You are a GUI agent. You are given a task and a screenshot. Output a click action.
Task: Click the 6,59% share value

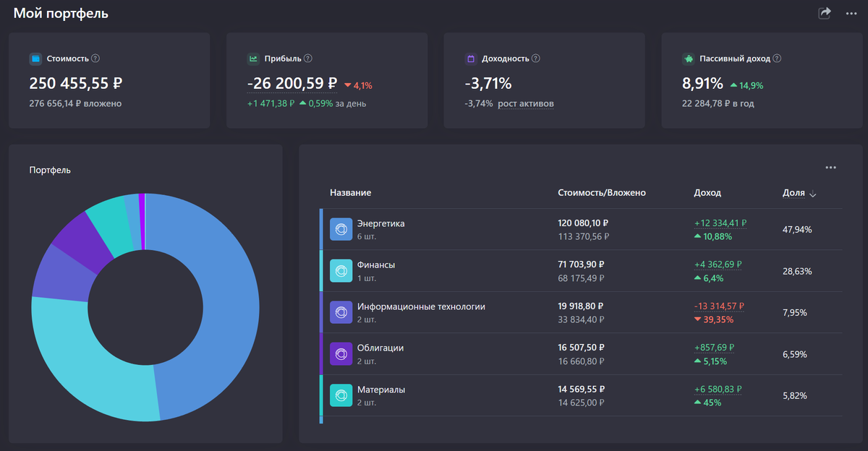[x=794, y=354]
